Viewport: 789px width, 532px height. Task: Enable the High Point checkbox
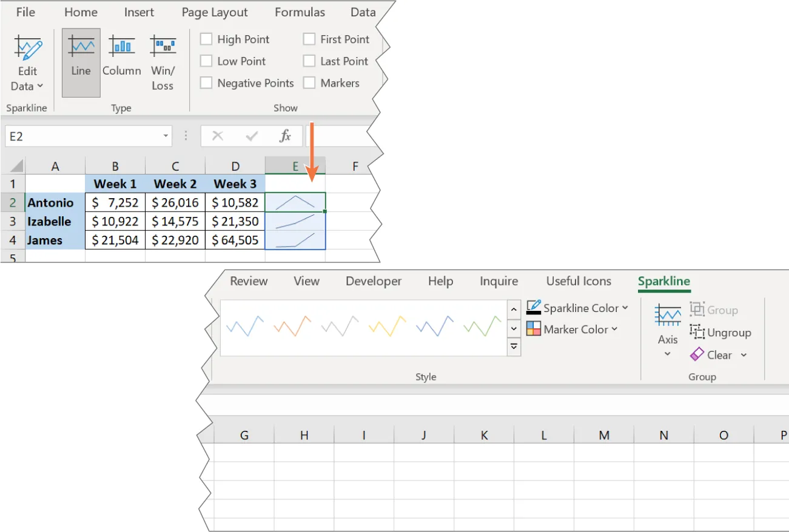pyautogui.click(x=206, y=39)
